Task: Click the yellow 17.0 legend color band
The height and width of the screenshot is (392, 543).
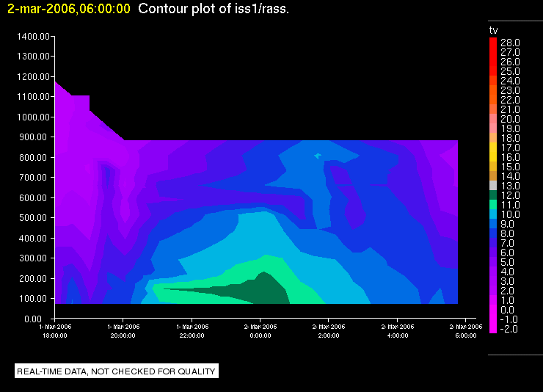Action: point(493,148)
